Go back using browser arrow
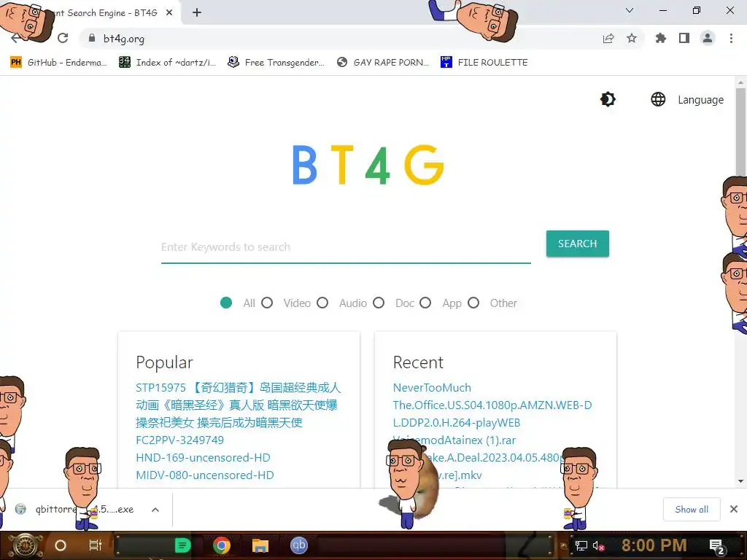747x560 pixels. click(15, 38)
